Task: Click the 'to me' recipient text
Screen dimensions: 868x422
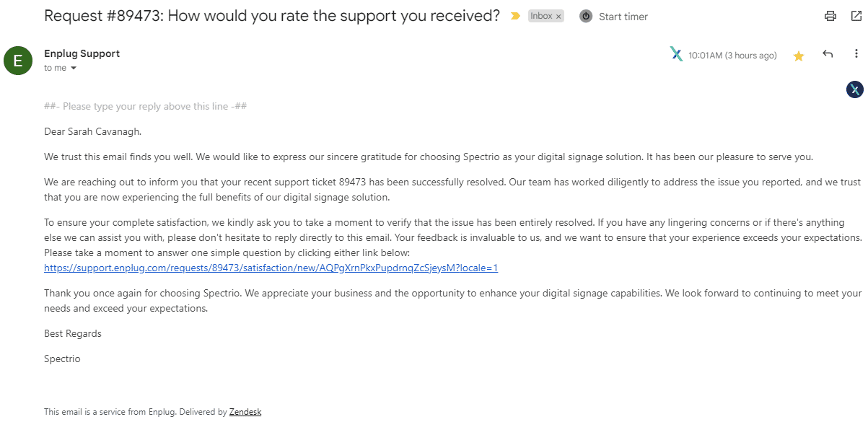Action: (x=55, y=68)
